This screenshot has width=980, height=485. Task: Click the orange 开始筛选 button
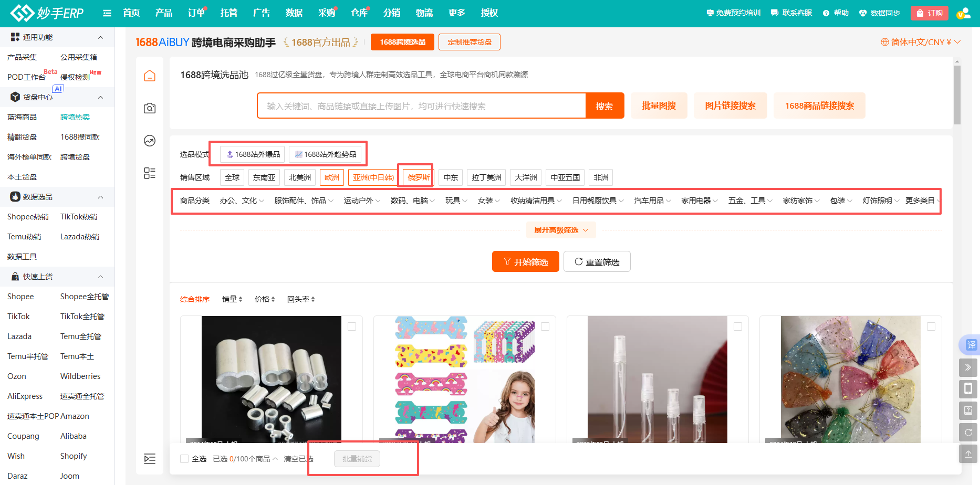pyautogui.click(x=525, y=261)
